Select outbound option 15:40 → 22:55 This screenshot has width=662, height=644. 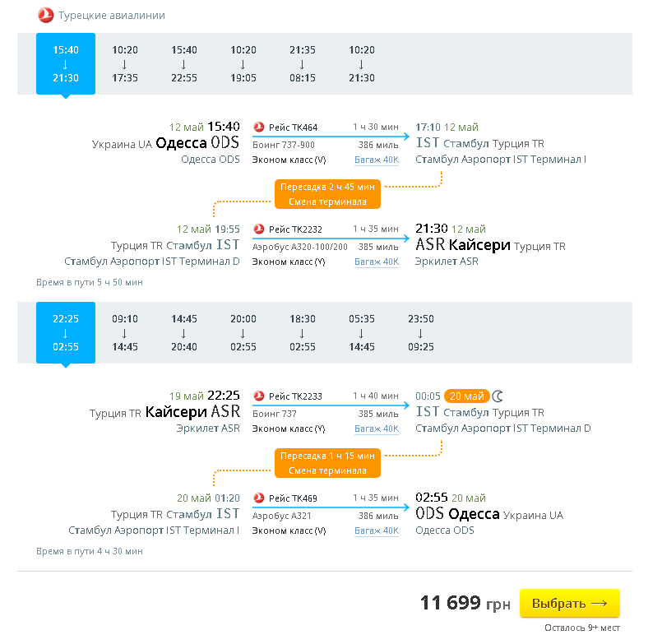click(x=184, y=64)
